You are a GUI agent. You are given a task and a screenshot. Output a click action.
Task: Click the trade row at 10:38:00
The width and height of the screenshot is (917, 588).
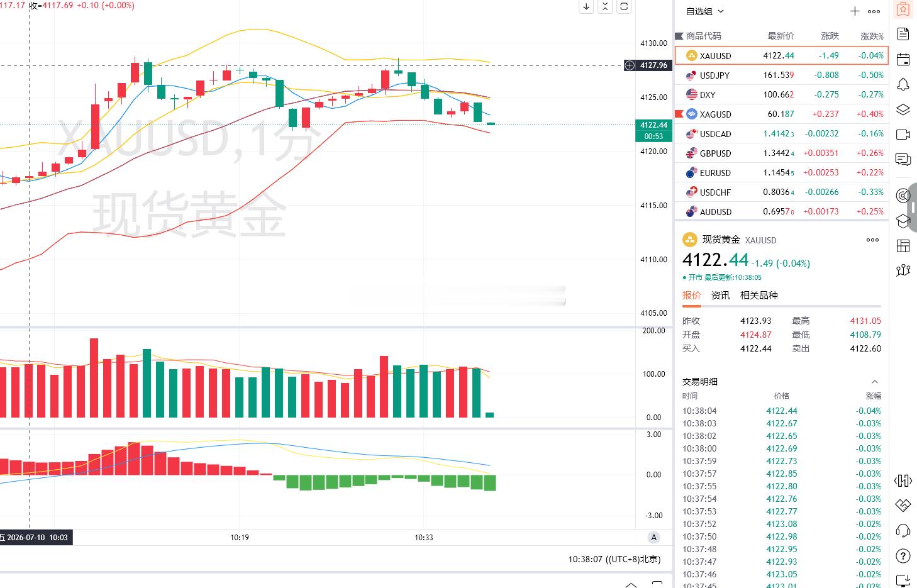click(781, 448)
